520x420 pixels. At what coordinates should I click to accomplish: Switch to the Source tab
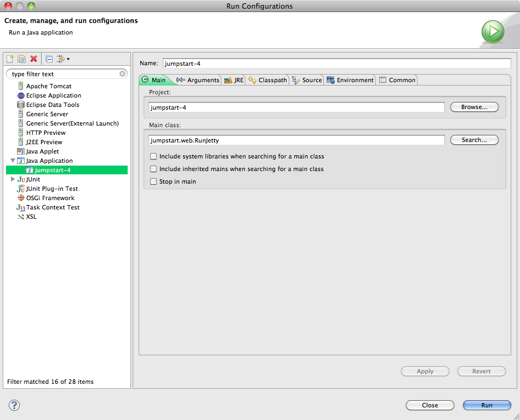[x=307, y=80]
